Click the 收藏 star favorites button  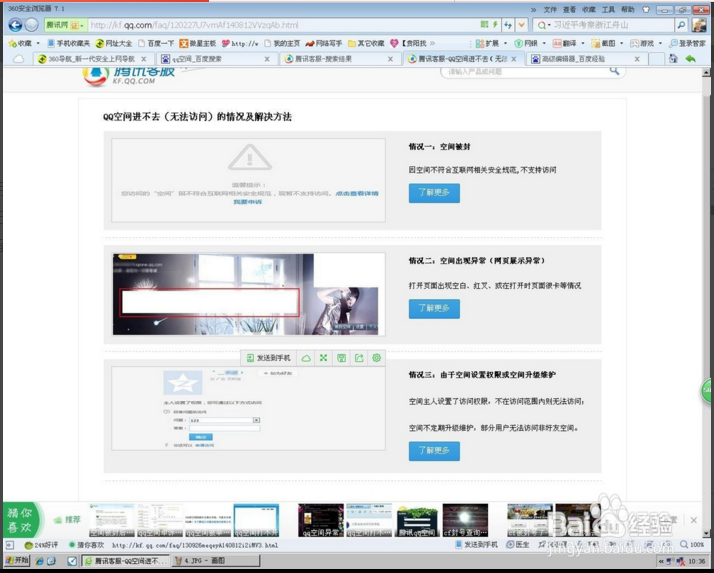20,43
